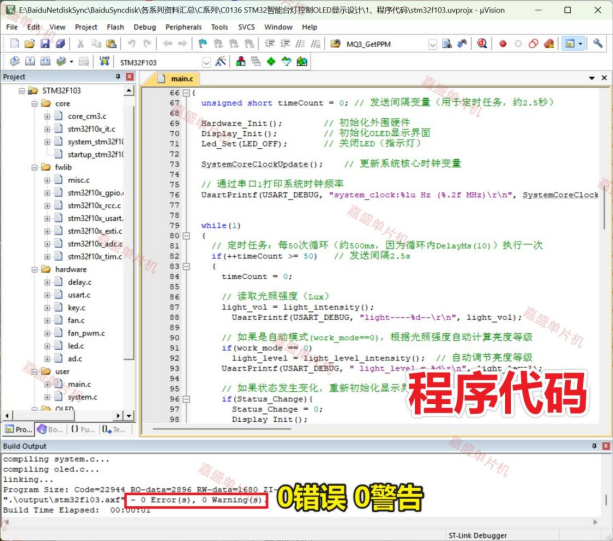
Task: Open Manage Run-Time Environment
Action: (x=271, y=61)
